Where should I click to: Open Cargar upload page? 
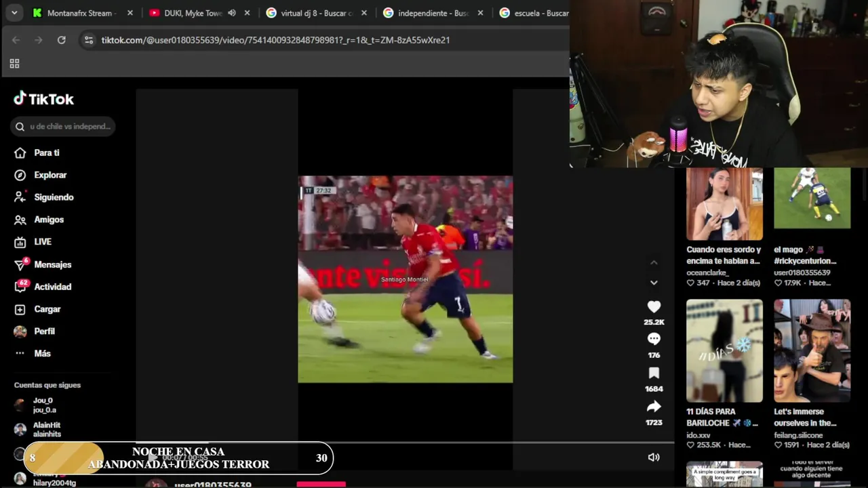click(38, 309)
